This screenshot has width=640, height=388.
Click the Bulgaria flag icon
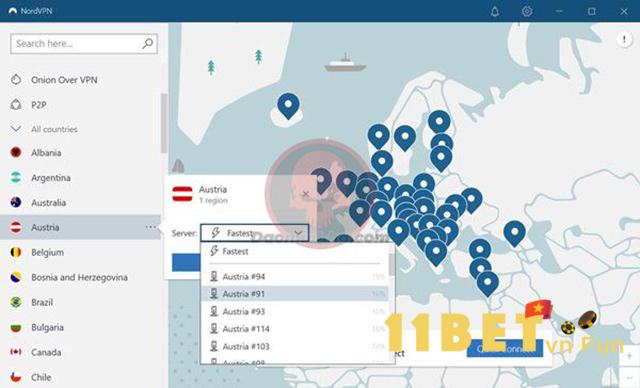point(16,327)
